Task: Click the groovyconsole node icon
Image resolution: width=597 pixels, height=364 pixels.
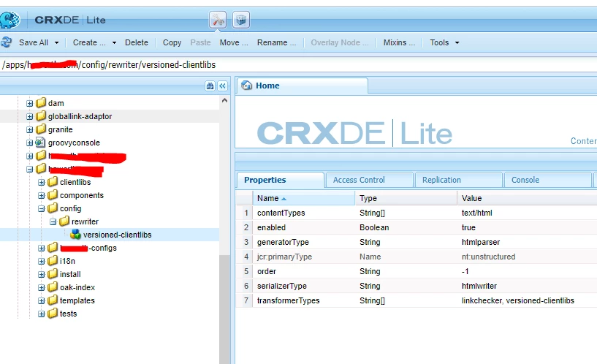Action: (x=40, y=143)
